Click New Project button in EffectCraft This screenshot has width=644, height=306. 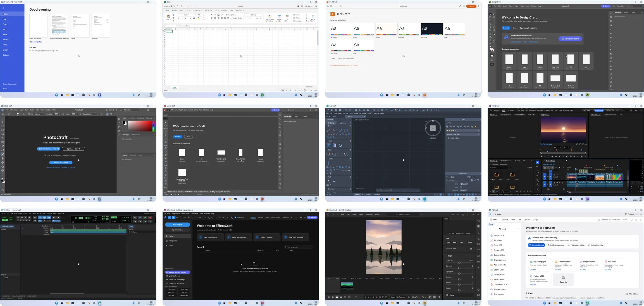tap(178, 225)
